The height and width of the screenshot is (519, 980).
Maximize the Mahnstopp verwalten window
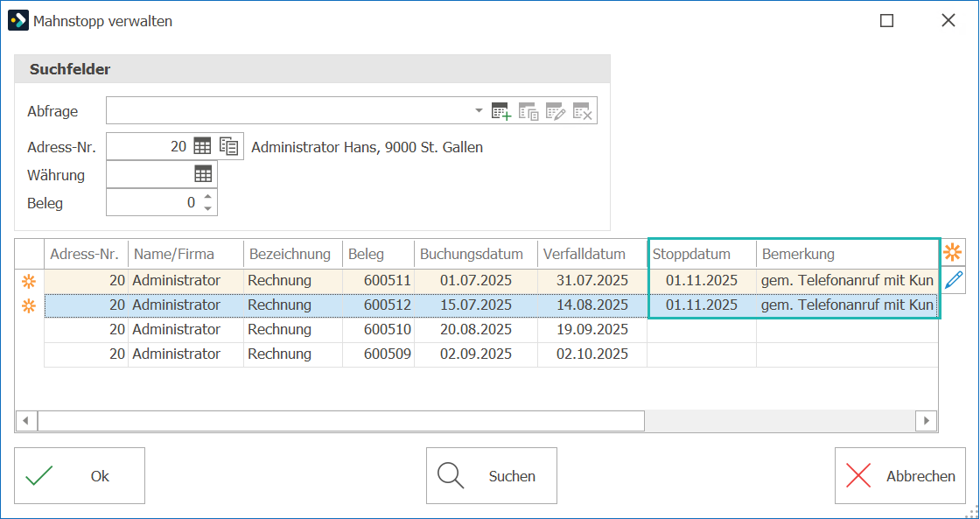[x=886, y=21]
